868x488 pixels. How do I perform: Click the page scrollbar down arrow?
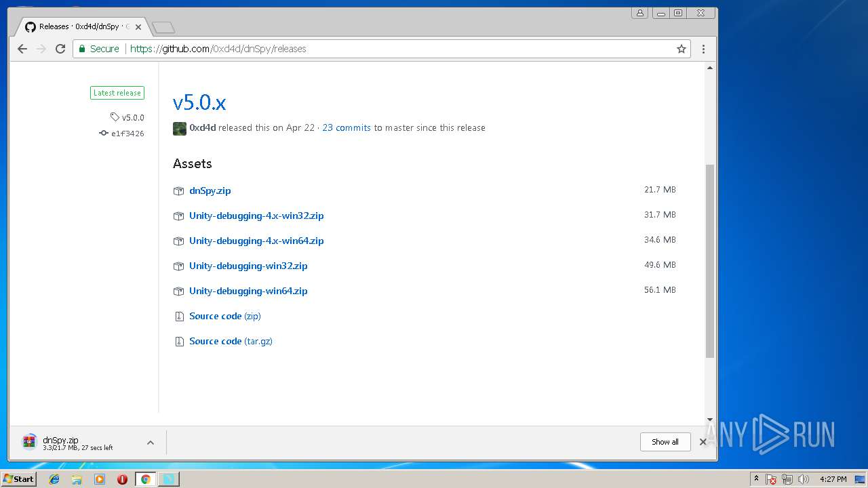point(710,420)
